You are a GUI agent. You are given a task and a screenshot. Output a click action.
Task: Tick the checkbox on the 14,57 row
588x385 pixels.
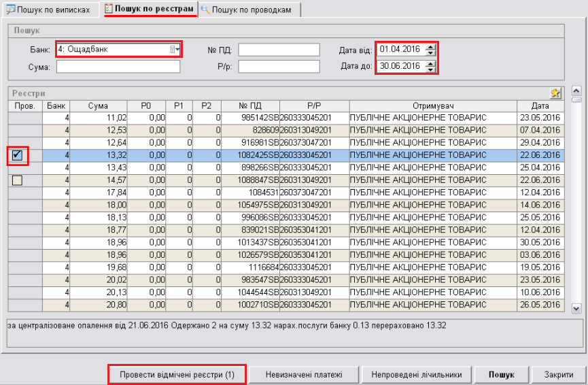[18, 180]
